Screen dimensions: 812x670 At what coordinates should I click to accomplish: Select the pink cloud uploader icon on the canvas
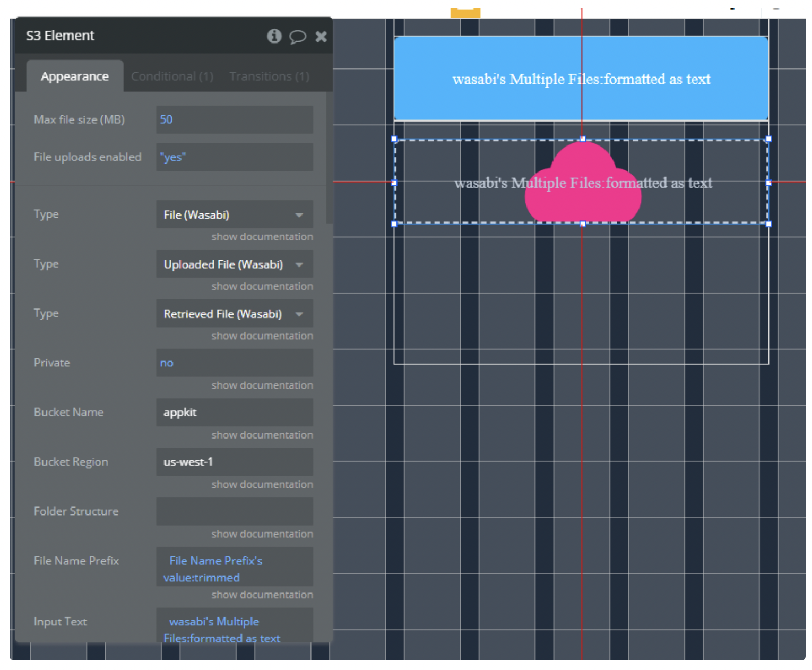pyautogui.click(x=583, y=182)
